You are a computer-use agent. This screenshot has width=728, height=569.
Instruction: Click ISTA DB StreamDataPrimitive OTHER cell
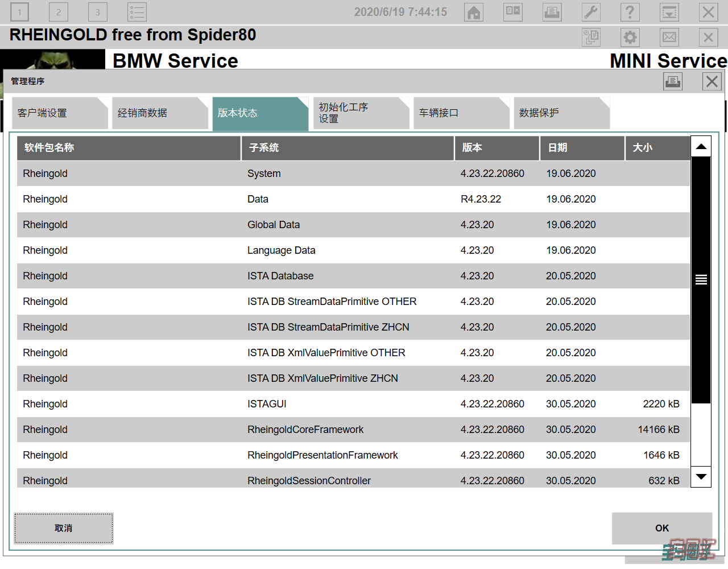tap(332, 302)
